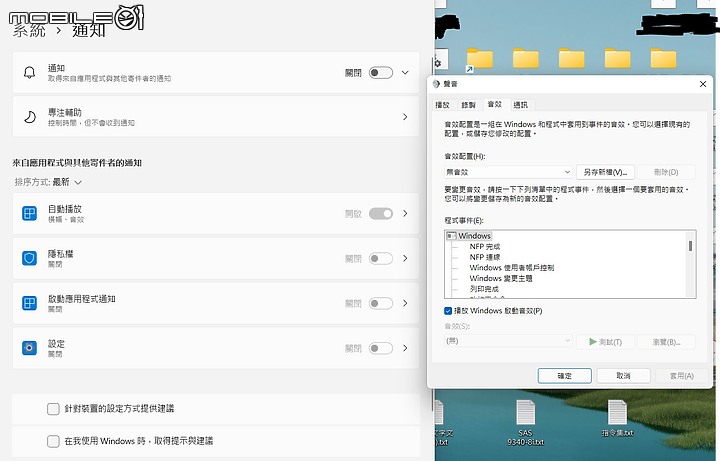720x461 pixels.
Task: Open 隱私權 details chevron
Action: (405, 259)
